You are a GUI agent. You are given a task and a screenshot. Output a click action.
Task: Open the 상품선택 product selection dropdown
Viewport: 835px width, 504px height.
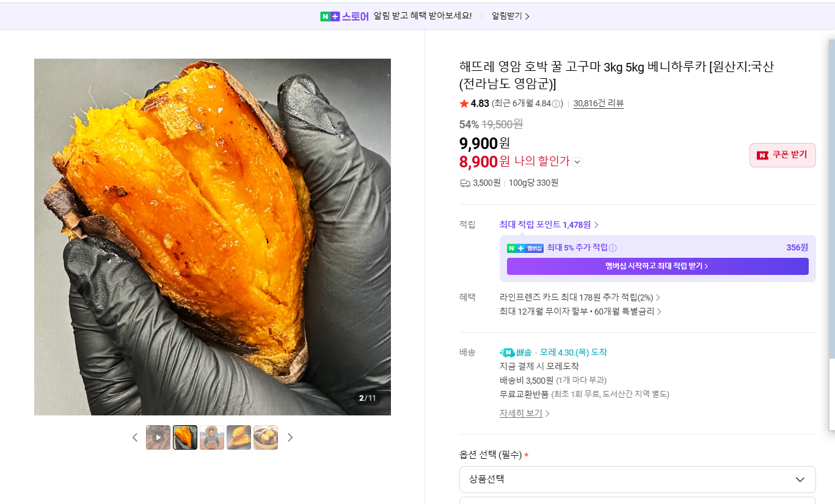click(x=637, y=480)
